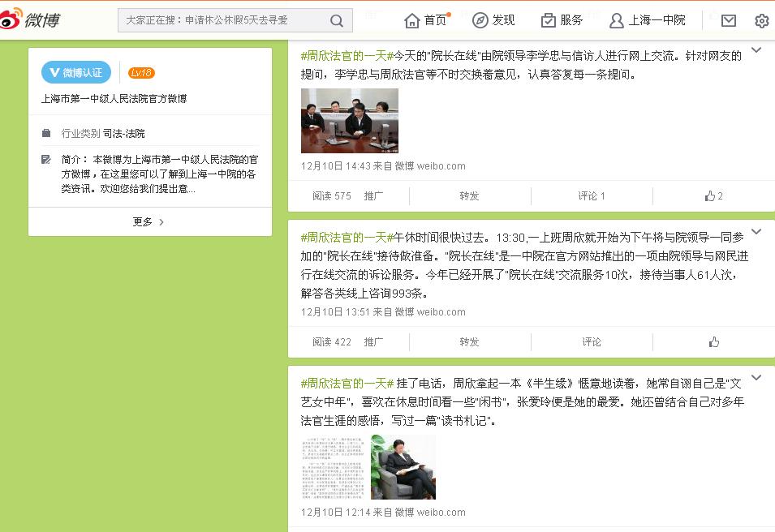Click 转发 on the 14:43 post
775x532 pixels.
470,196
